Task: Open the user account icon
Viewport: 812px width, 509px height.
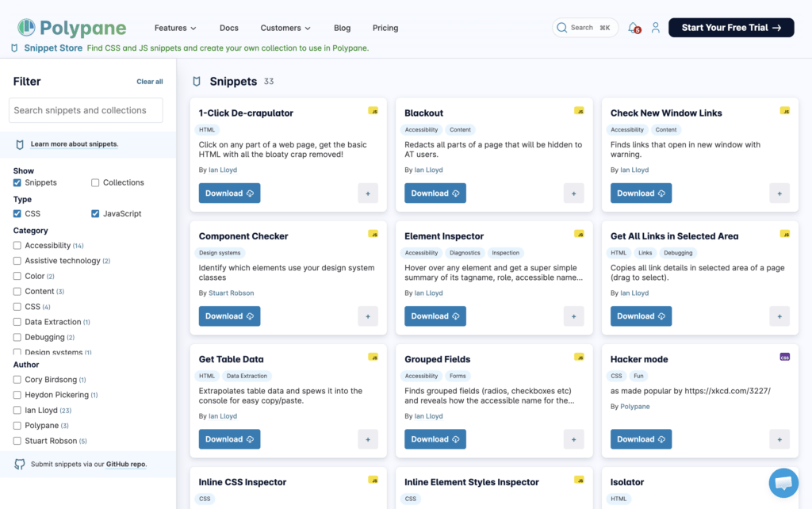Action: click(x=656, y=28)
